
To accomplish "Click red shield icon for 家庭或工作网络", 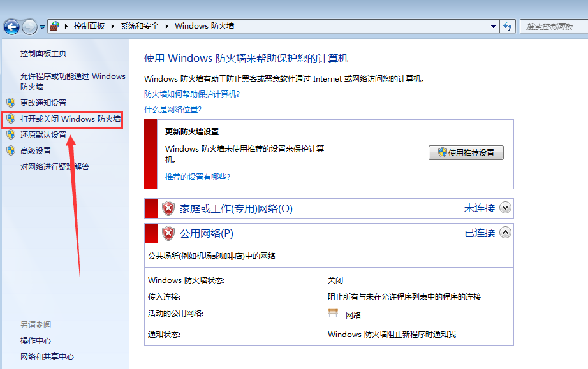I will coord(168,208).
